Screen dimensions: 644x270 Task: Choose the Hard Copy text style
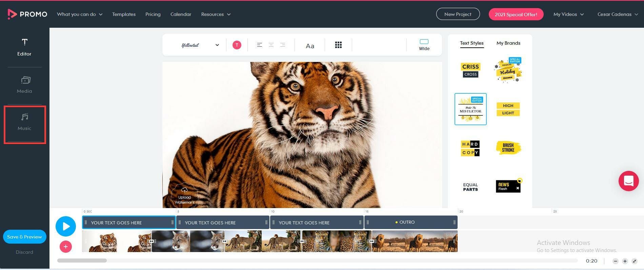(470, 148)
